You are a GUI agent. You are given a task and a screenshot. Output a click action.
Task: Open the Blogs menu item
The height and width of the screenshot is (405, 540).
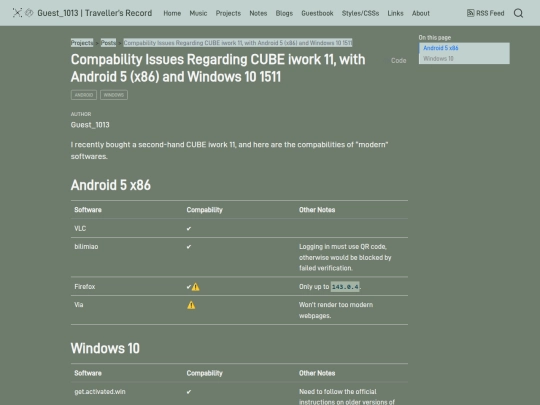coord(284,13)
